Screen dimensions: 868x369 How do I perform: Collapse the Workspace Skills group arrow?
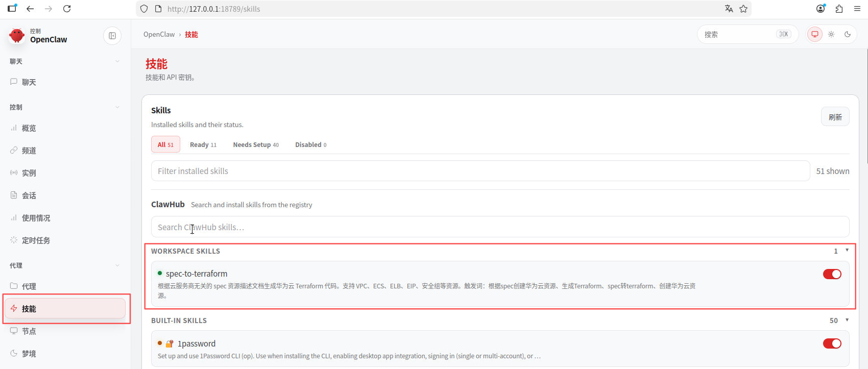pos(847,250)
